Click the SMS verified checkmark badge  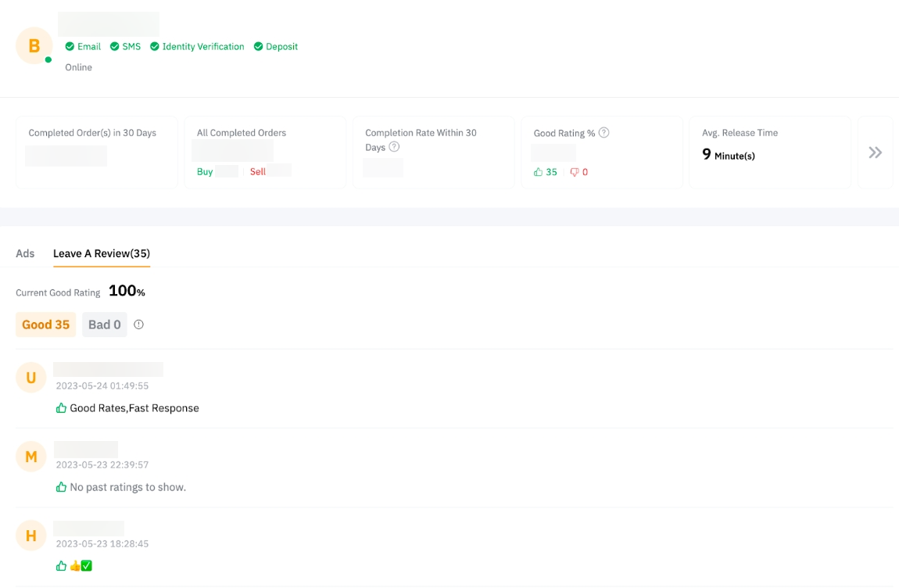tap(125, 47)
